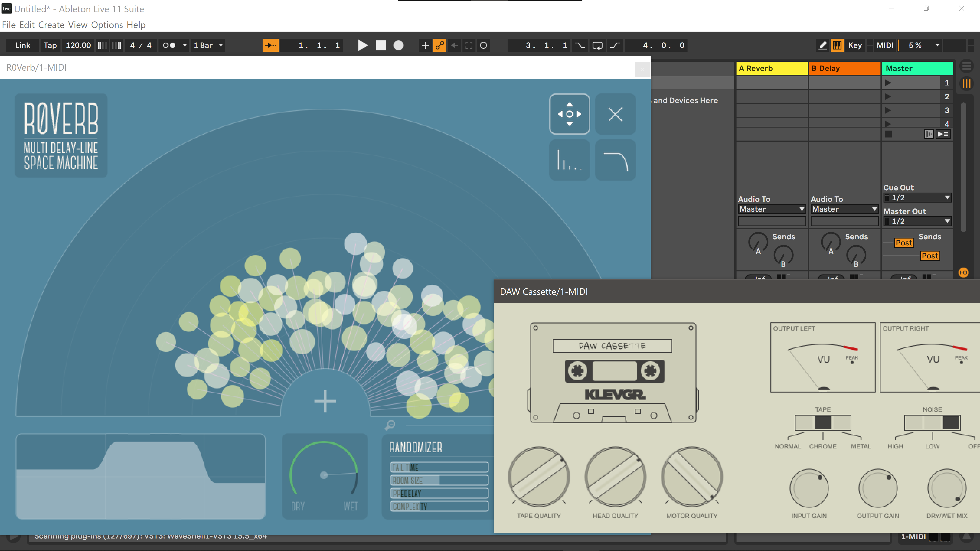Click the Tap tempo button
This screenshot has height=551, width=980.
pyautogui.click(x=50, y=45)
